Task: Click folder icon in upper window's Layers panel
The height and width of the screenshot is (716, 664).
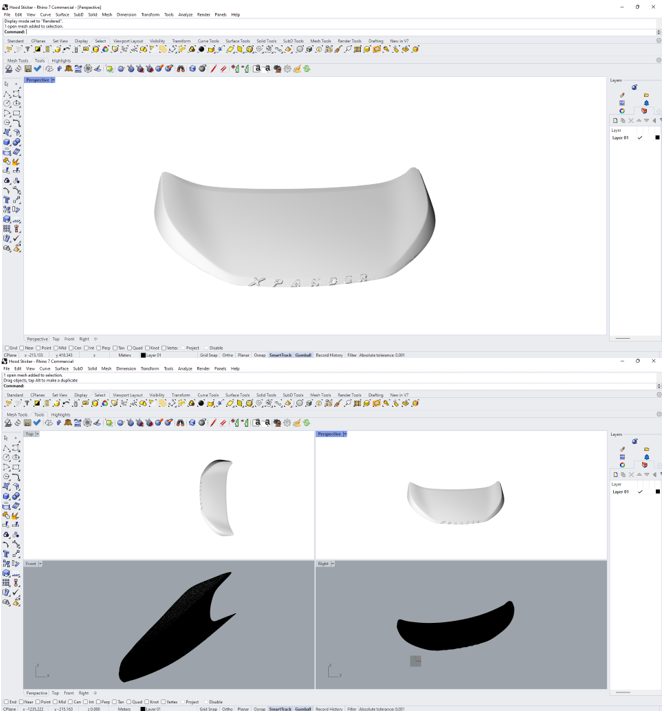Action: tap(646, 95)
